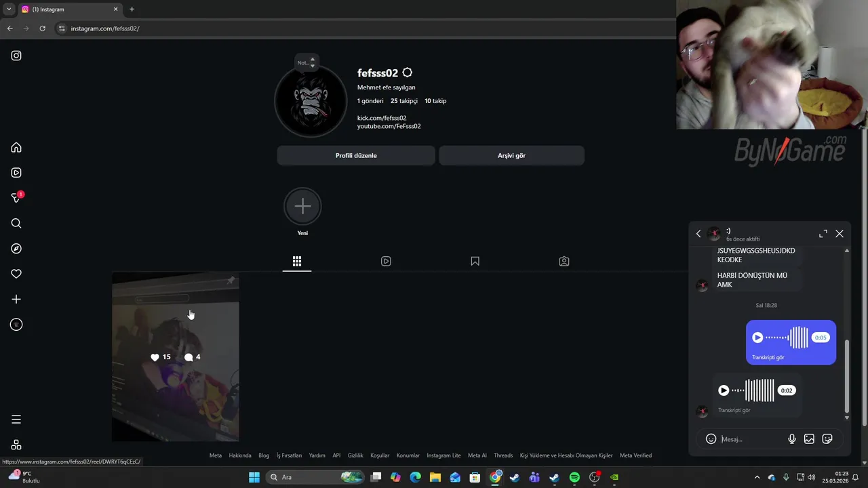
Task: Open the Meta apps icon below the More menu
Action: (x=16, y=445)
